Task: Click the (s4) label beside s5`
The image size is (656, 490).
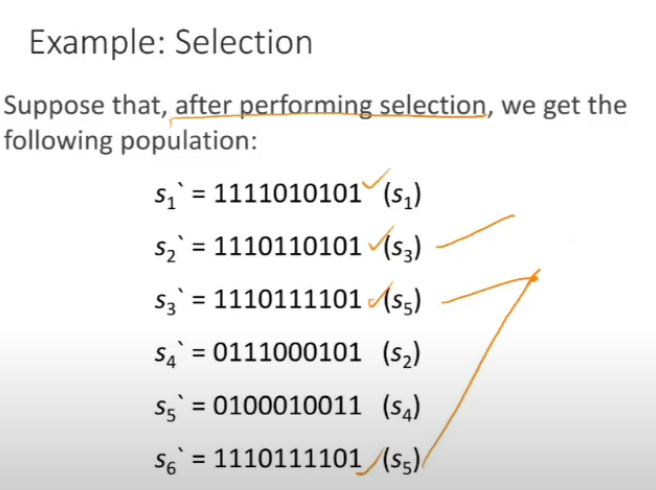Action: click(x=401, y=407)
